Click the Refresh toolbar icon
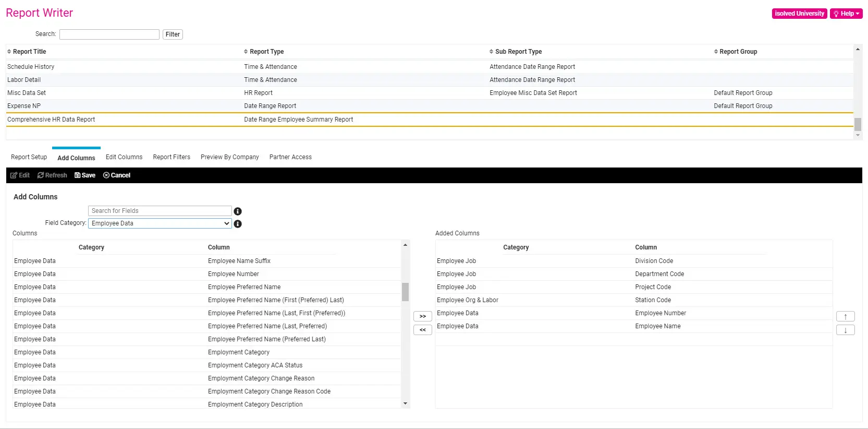The image size is (868, 429). [x=52, y=175]
